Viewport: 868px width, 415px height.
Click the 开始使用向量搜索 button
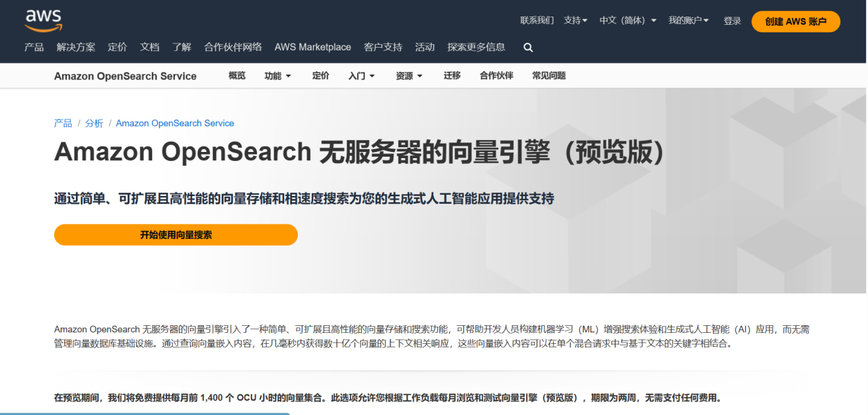176,235
